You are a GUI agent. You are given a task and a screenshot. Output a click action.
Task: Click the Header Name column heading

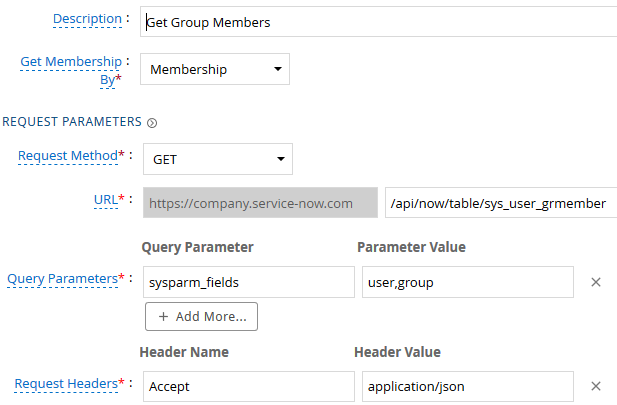[184, 352]
